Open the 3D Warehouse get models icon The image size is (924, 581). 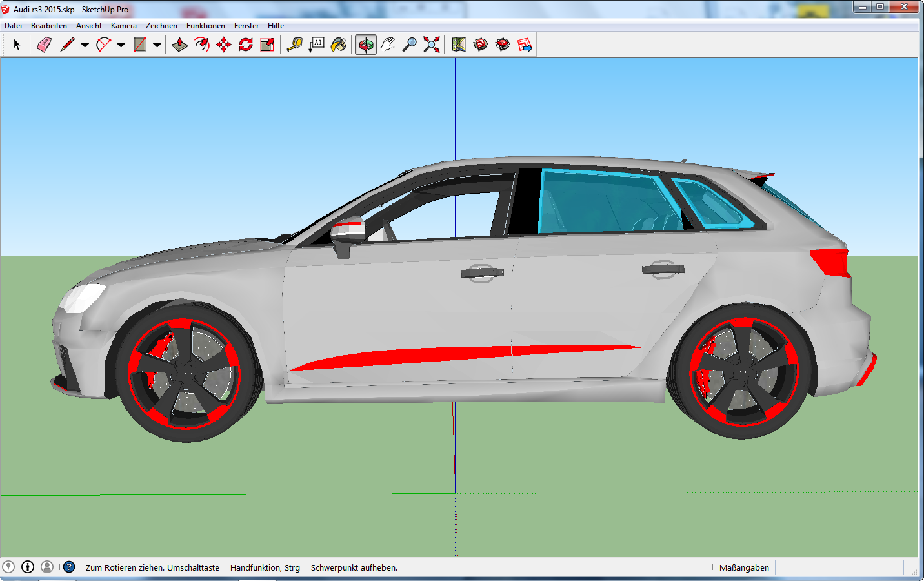point(481,45)
